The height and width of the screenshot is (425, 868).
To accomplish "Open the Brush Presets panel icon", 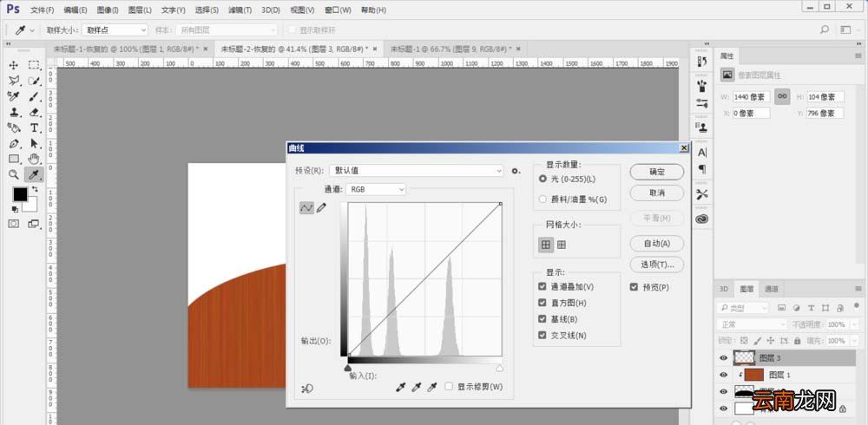I will click(x=702, y=86).
